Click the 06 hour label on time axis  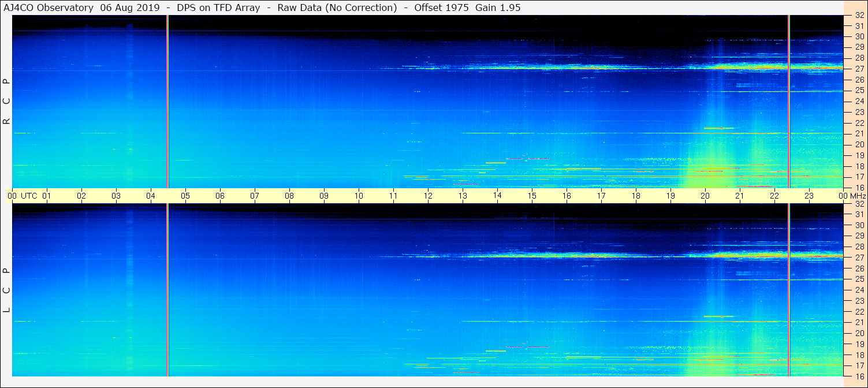pos(220,196)
